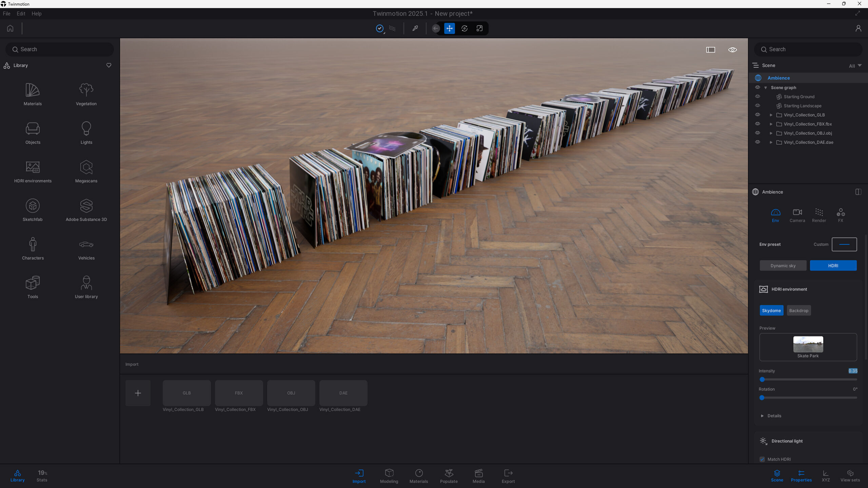The image size is (868, 488).
Task: Open Adobe Substance 3D category
Action: pyautogui.click(x=86, y=210)
